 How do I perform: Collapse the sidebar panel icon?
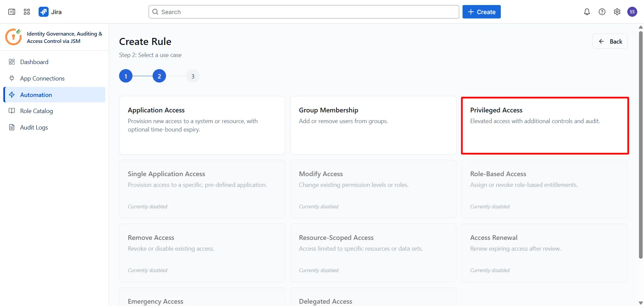click(12, 12)
